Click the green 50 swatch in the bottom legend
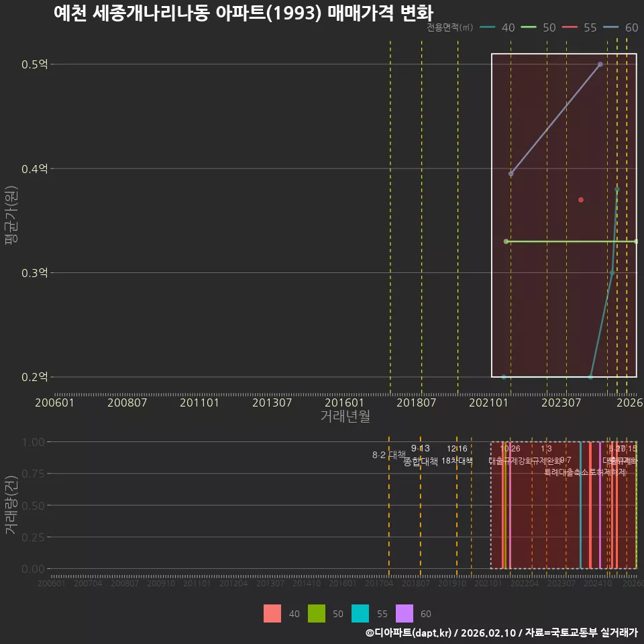Image resolution: width=644 pixels, height=644 pixels. (316, 613)
